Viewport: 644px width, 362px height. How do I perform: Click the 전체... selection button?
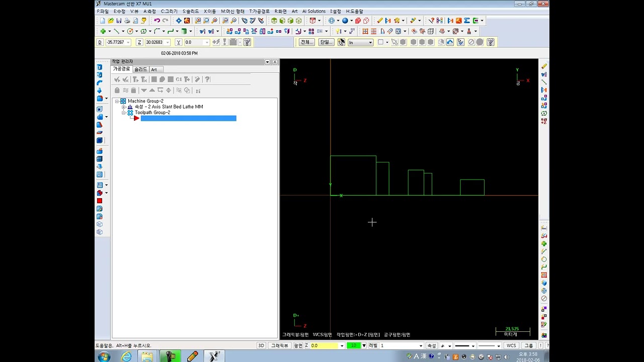pos(306,42)
